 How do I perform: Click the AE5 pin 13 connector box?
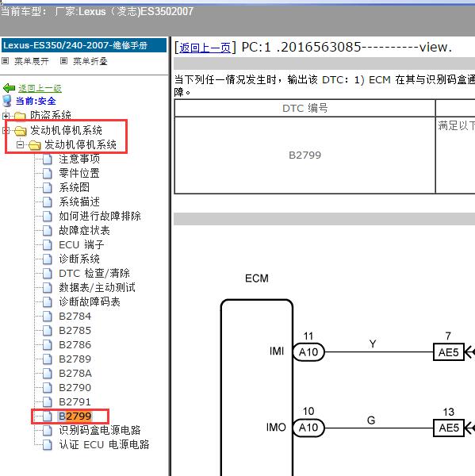coord(449,428)
